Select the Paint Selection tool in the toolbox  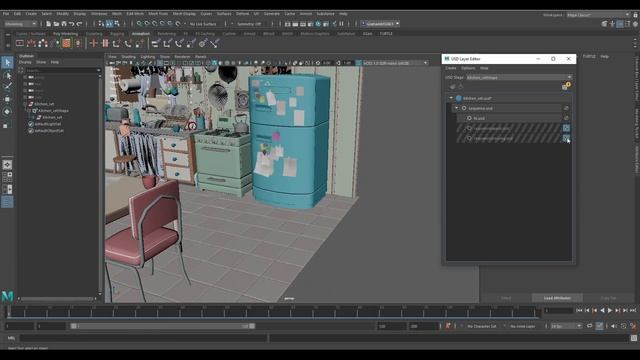click(x=7, y=87)
